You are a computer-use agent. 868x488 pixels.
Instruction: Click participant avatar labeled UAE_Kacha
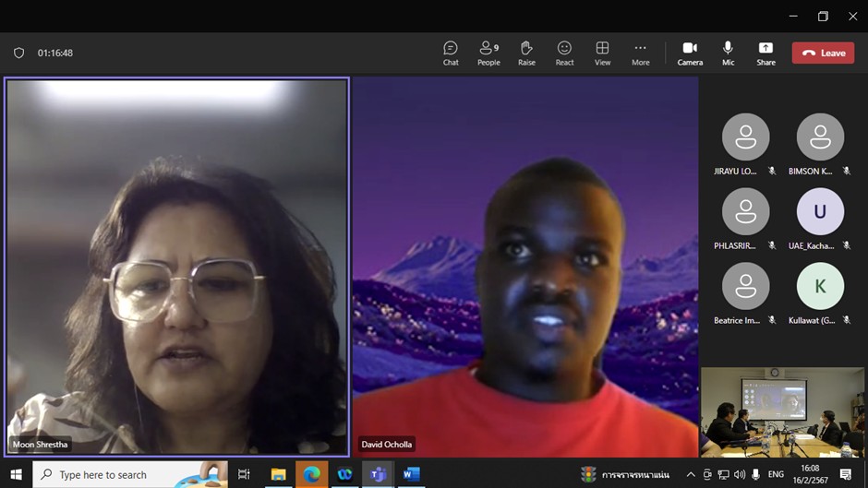pyautogui.click(x=820, y=212)
